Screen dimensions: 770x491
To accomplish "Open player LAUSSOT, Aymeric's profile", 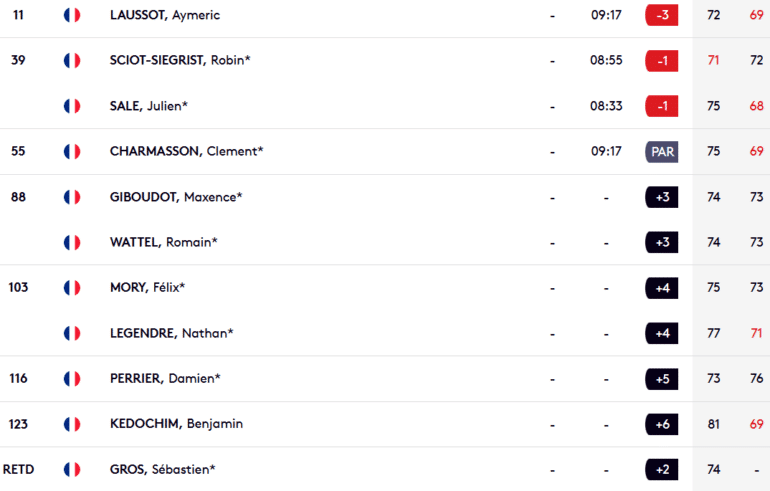I will [165, 15].
